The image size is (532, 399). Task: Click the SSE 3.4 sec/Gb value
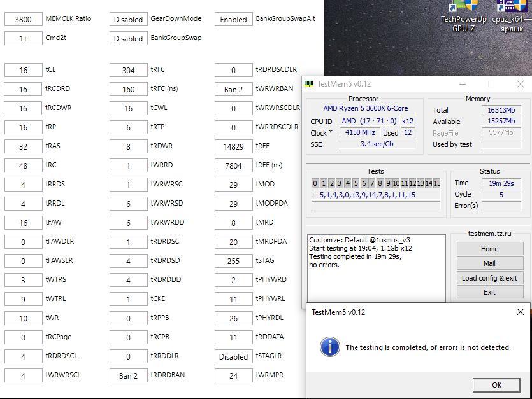pos(377,144)
